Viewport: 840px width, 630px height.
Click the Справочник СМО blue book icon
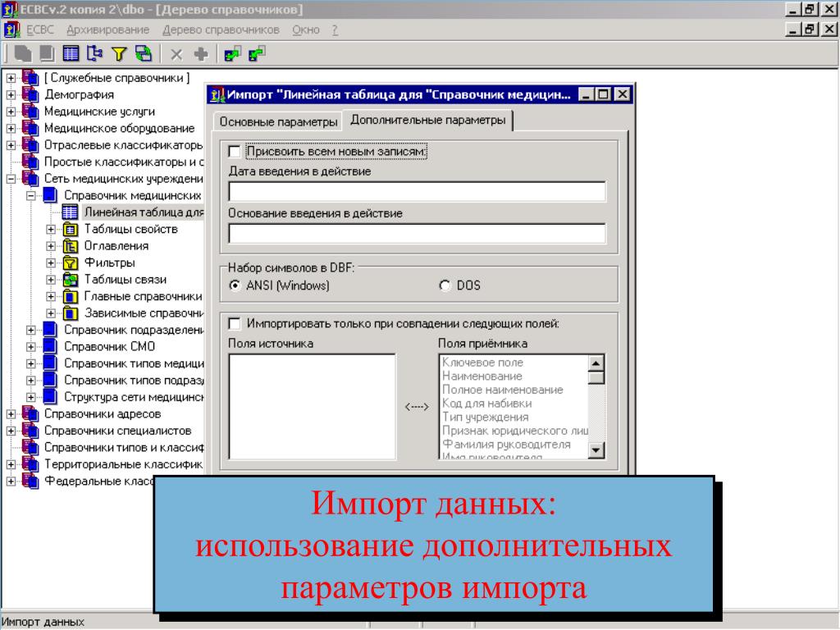click(x=50, y=347)
